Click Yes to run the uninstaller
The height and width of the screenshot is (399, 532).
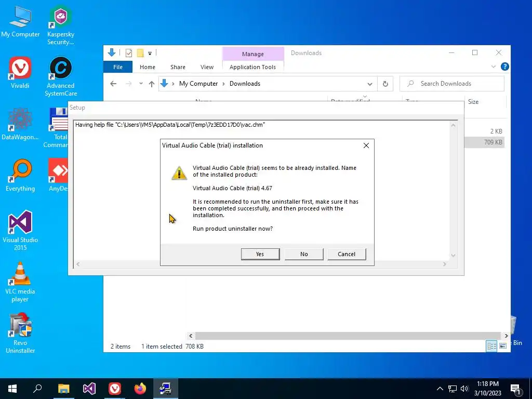[260, 254]
